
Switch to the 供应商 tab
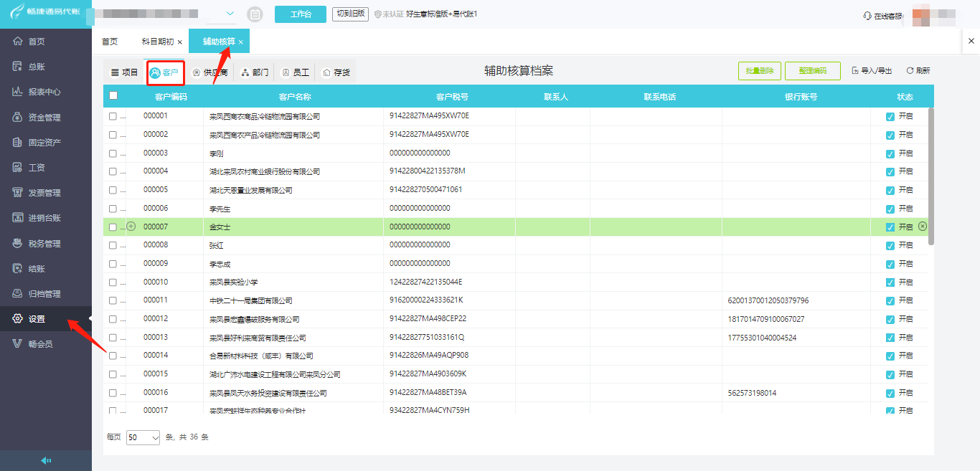(210, 72)
